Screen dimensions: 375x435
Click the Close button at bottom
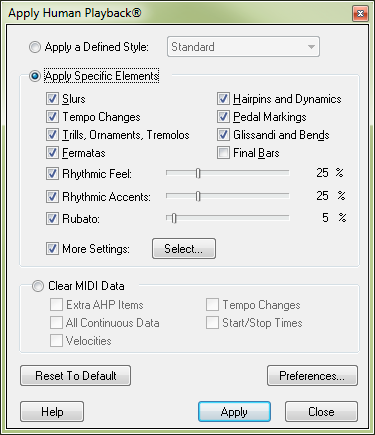tap(321, 412)
